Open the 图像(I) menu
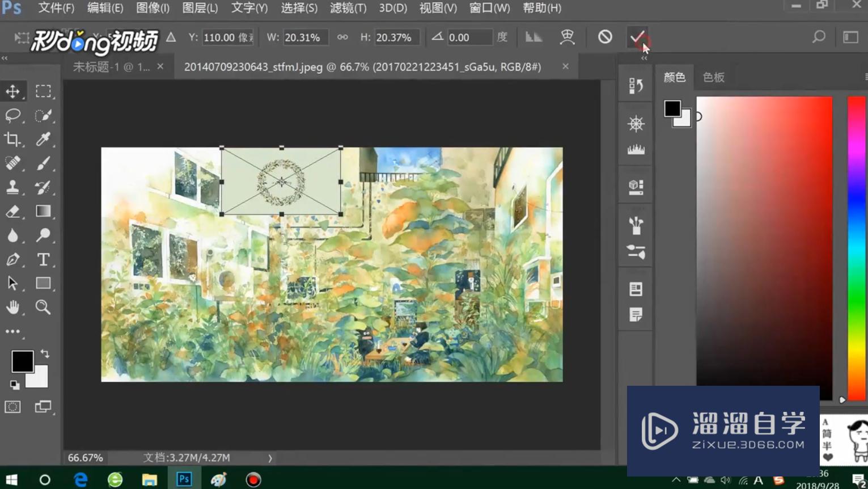 pyautogui.click(x=153, y=8)
